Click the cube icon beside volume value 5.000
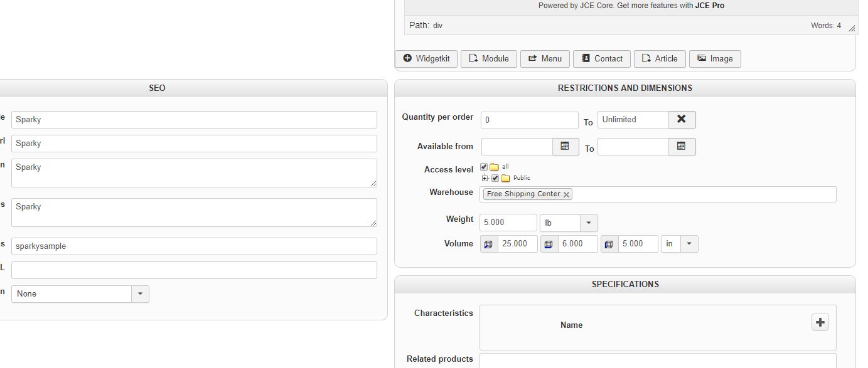 coord(609,244)
